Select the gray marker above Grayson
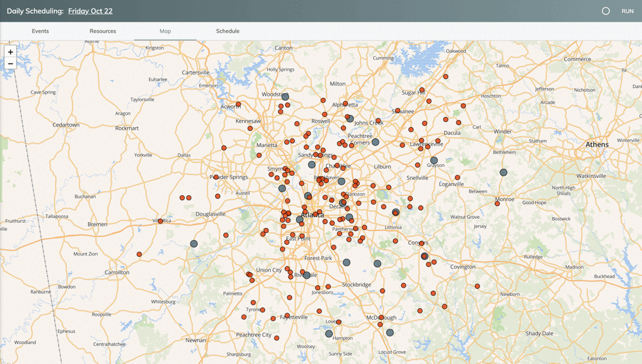The width and height of the screenshot is (642, 364). click(x=434, y=160)
